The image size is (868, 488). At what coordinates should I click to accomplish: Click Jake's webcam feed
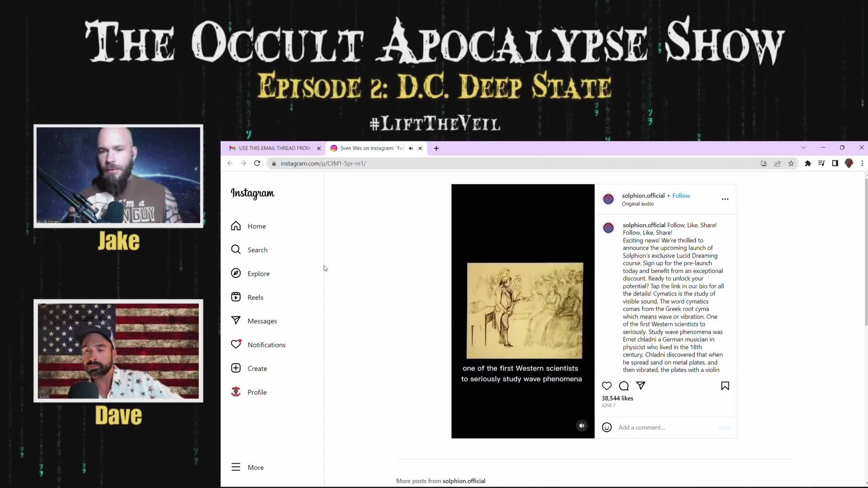point(118,175)
